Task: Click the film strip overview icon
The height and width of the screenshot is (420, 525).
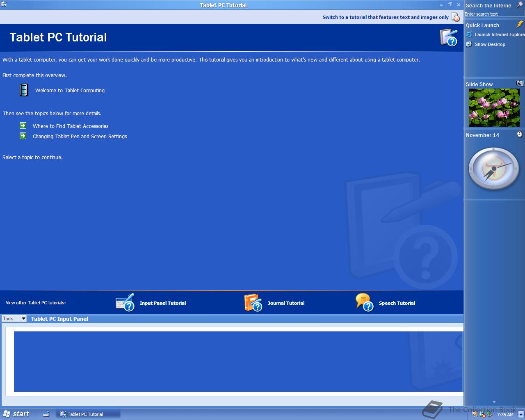Action: 24,90
